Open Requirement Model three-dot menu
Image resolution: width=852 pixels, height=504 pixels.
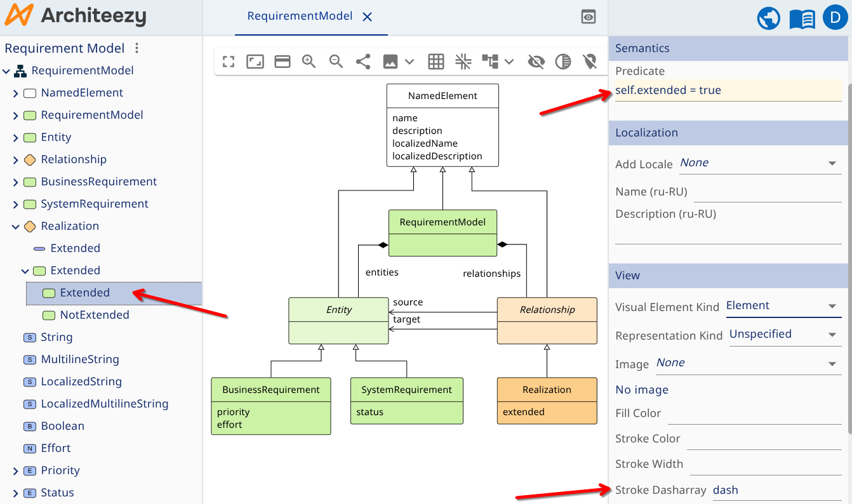pos(136,48)
